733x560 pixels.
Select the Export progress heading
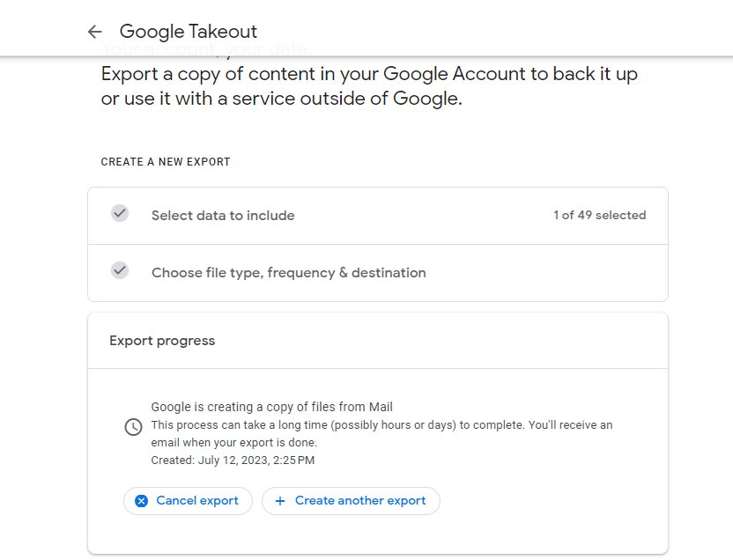coord(162,341)
